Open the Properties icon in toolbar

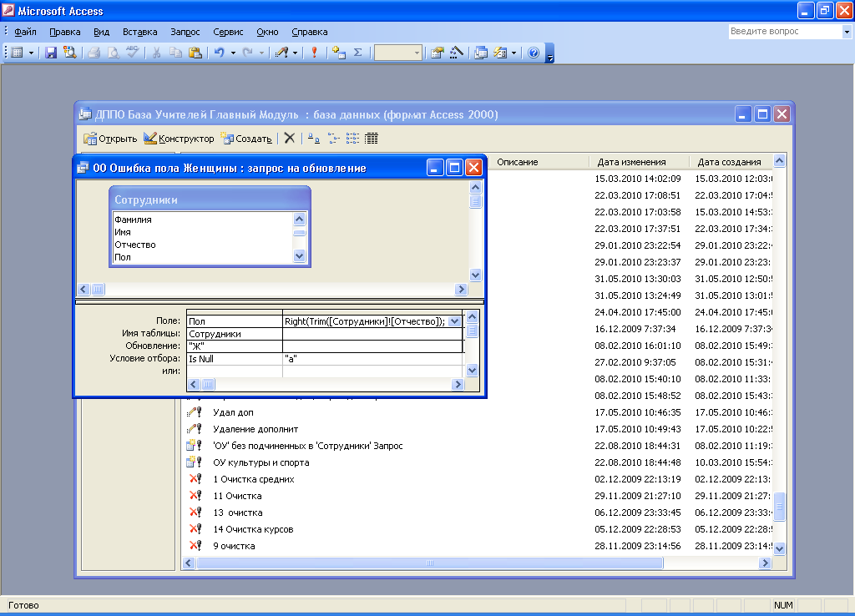pyautogui.click(x=437, y=53)
